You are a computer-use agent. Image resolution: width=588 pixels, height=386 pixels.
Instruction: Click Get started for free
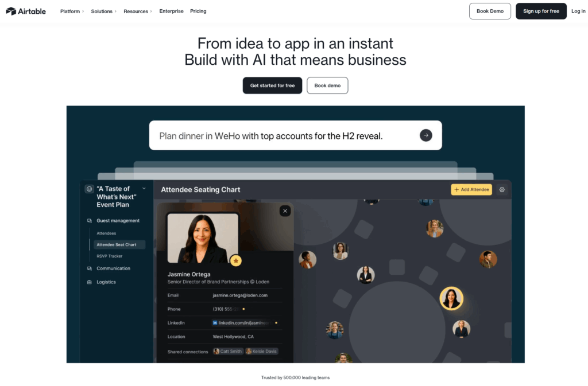click(272, 85)
